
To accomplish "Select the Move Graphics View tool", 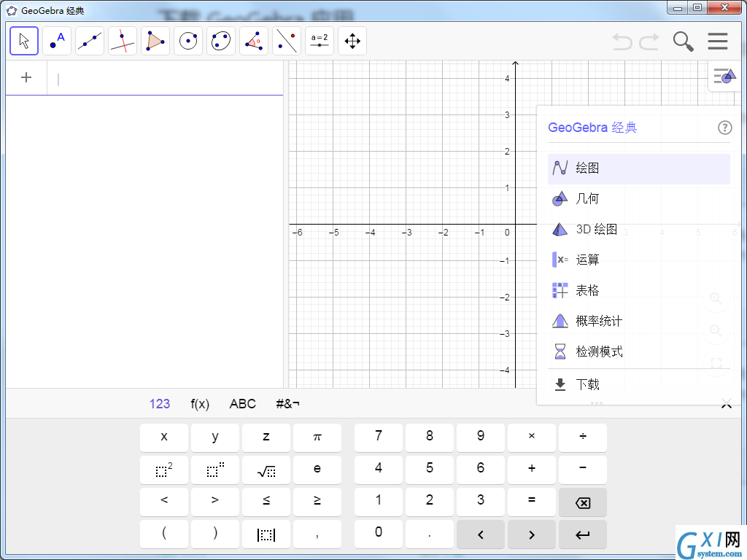I will coord(352,41).
